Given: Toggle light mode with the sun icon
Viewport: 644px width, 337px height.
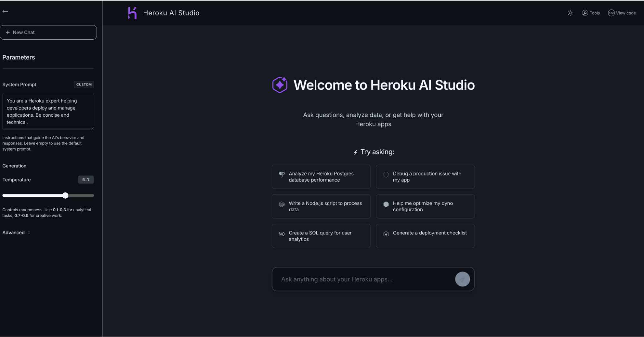Looking at the screenshot, I should tap(570, 13).
